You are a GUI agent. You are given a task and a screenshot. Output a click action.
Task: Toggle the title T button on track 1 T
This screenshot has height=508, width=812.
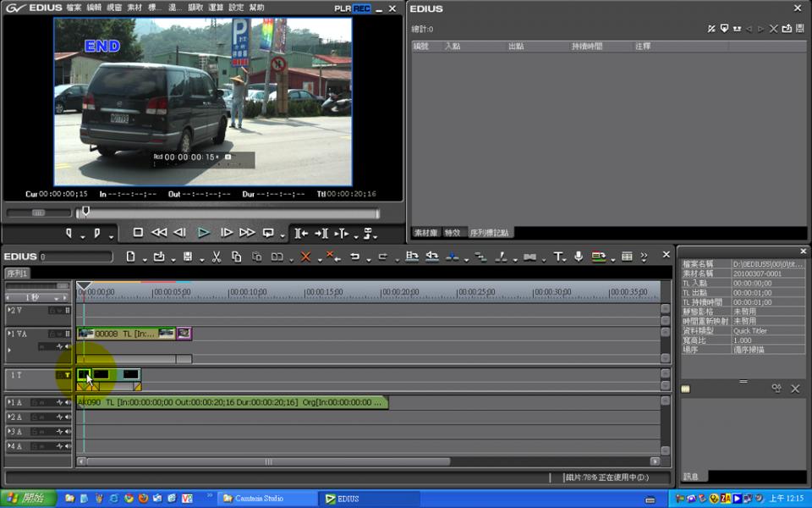(67, 375)
